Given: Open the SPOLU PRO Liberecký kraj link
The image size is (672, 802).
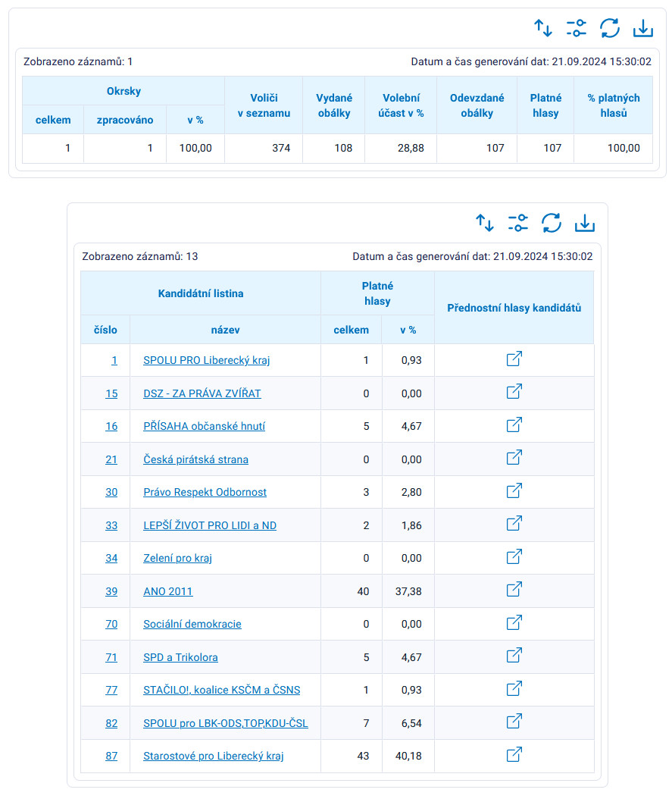Looking at the screenshot, I should (x=206, y=360).
